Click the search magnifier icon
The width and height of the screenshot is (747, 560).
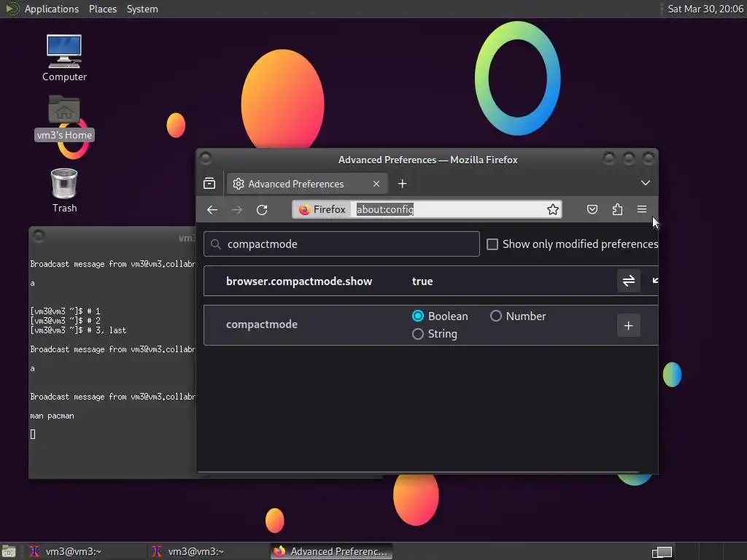[x=216, y=244]
